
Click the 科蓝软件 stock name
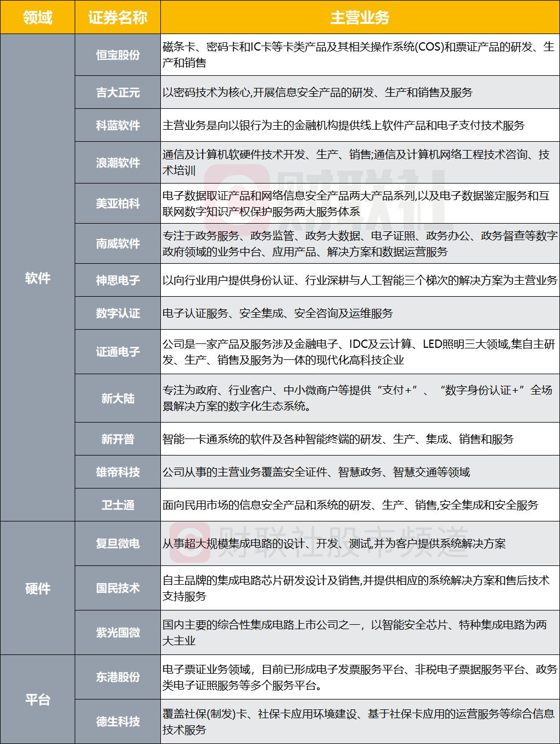tap(117, 125)
